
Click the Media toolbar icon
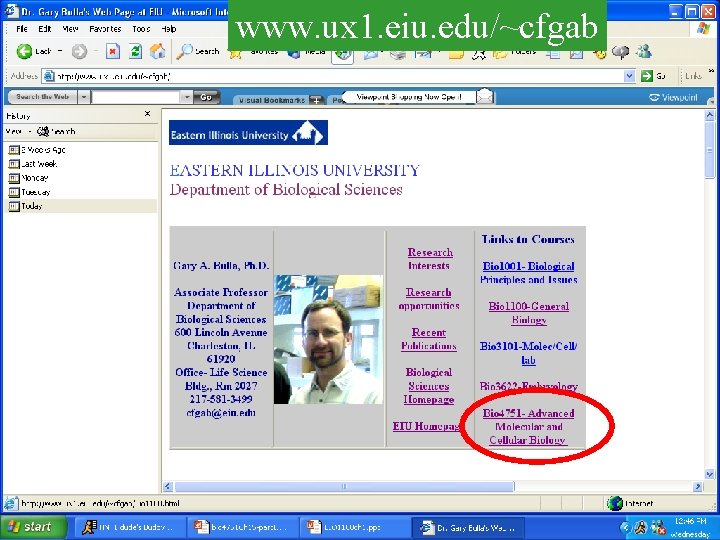pos(307,51)
